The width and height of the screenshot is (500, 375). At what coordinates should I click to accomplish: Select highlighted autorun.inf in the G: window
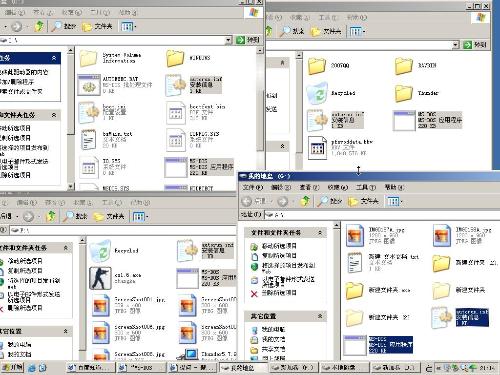tap(442, 317)
